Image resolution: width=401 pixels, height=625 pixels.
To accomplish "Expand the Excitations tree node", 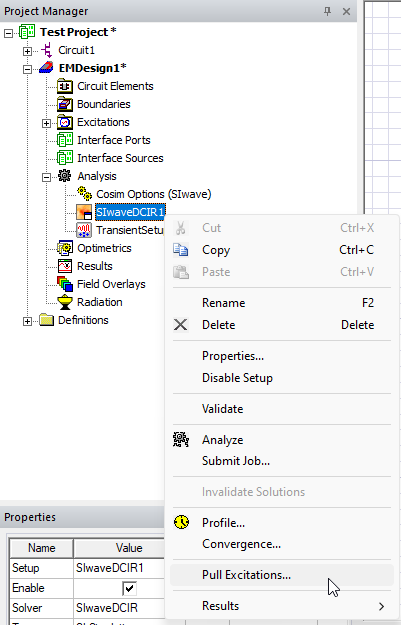I will 47,124.
